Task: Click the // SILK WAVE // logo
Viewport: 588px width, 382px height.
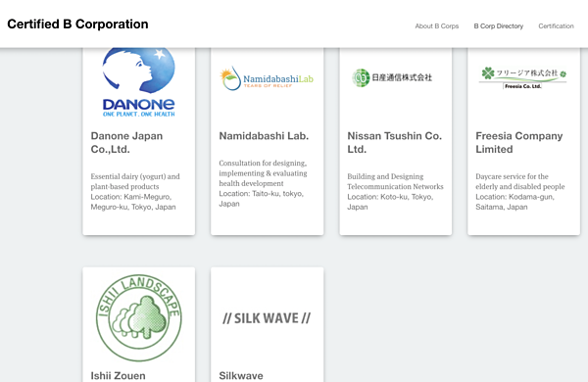Action: coord(267,318)
